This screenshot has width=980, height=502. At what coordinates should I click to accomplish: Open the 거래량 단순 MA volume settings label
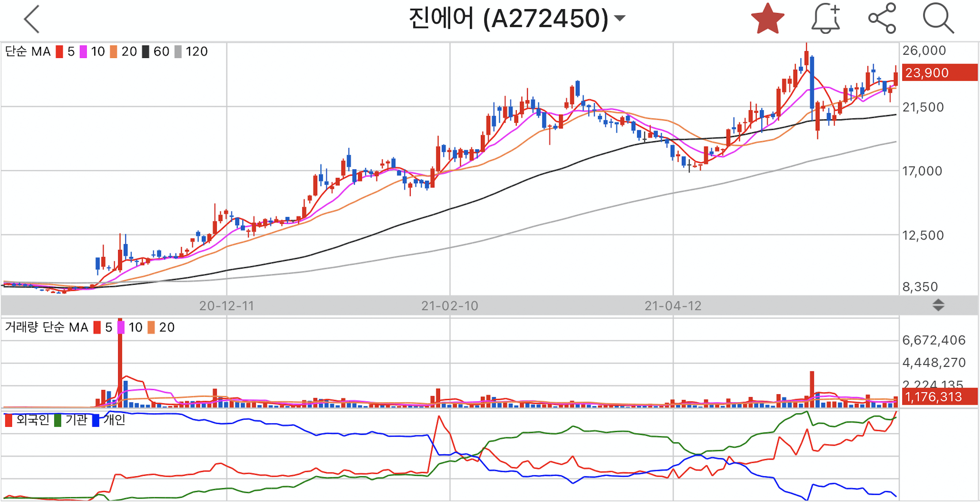pos(47,327)
